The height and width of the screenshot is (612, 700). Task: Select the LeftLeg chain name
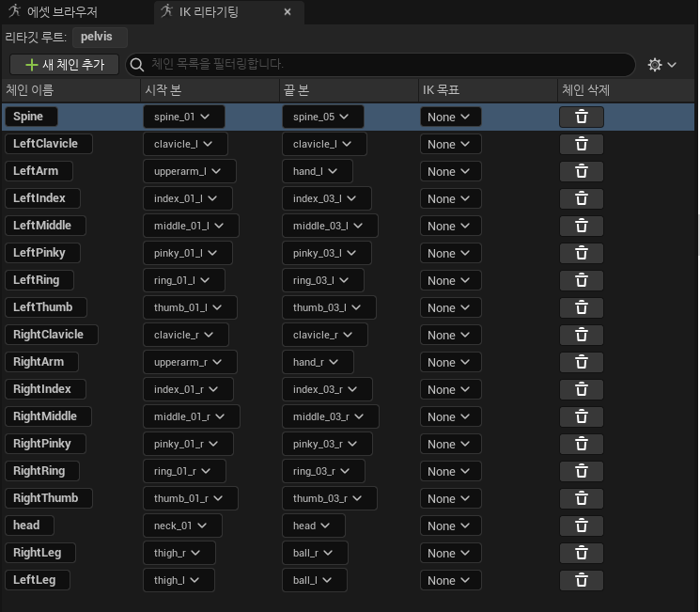(38, 580)
